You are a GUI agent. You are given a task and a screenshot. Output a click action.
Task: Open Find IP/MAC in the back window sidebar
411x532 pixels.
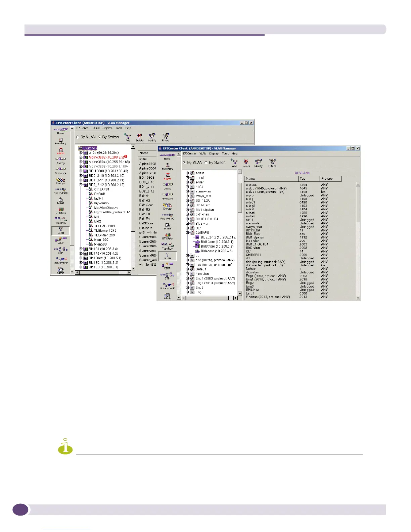pos(60,191)
